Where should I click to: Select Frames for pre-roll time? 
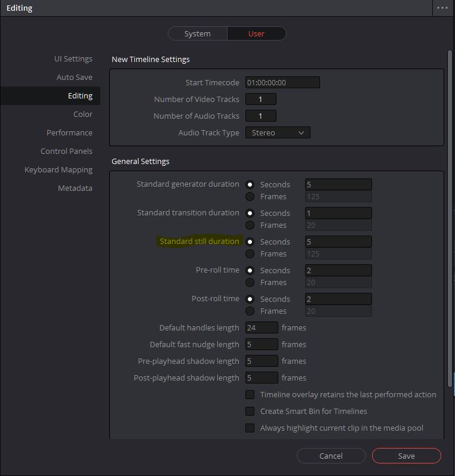pyautogui.click(x=250, y=282)
